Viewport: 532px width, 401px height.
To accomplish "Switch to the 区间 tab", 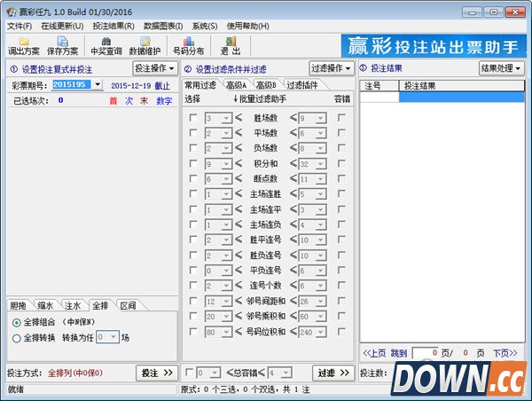I will [x=129, y=306].
